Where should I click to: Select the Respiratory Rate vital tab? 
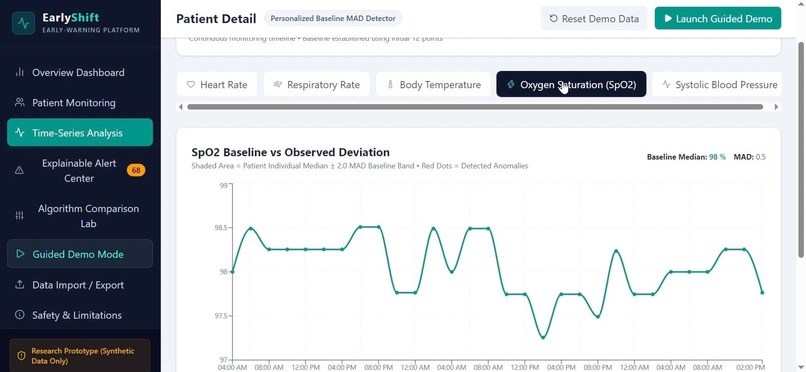[x=317, y=84]
